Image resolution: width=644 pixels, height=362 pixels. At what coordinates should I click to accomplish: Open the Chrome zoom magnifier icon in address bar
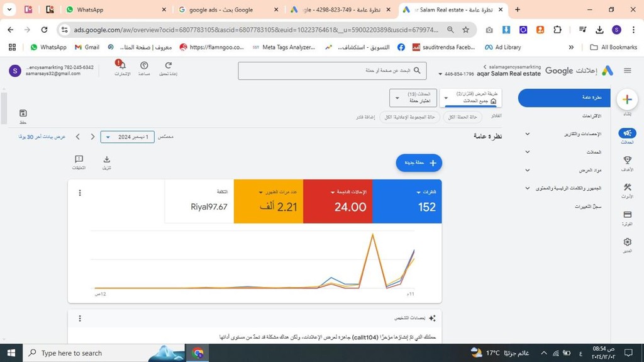pyautogui.click(x=450, y=30)
